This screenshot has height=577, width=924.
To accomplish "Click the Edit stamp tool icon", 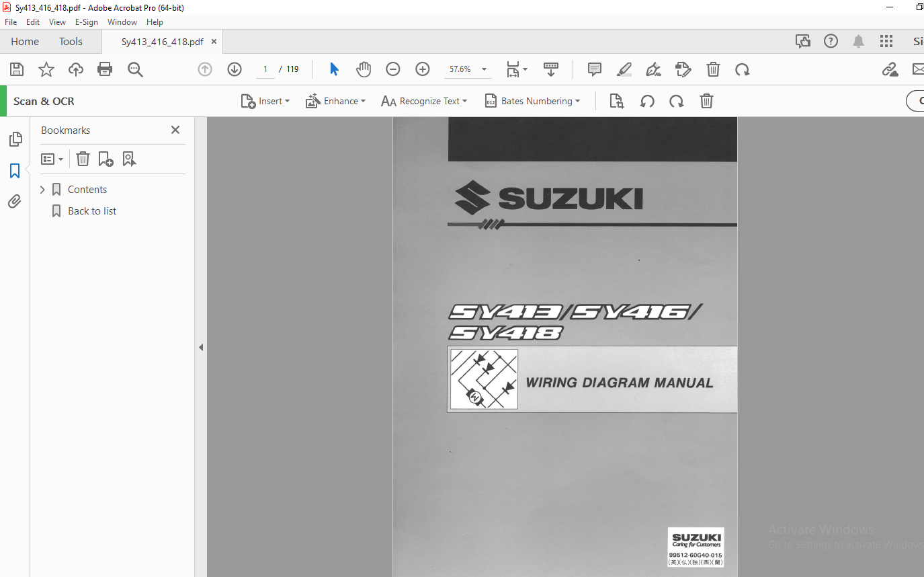I will click(x=683, y=69).
